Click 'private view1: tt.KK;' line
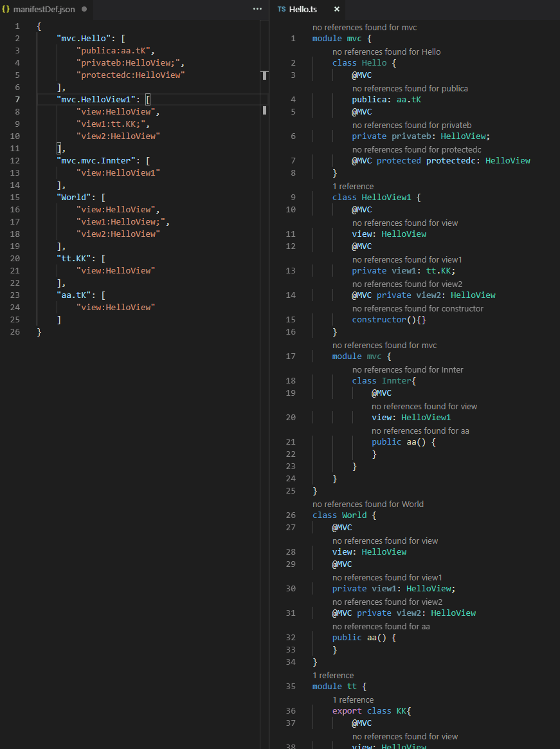This screenshot has width=560, height=749. coord(403,271)
